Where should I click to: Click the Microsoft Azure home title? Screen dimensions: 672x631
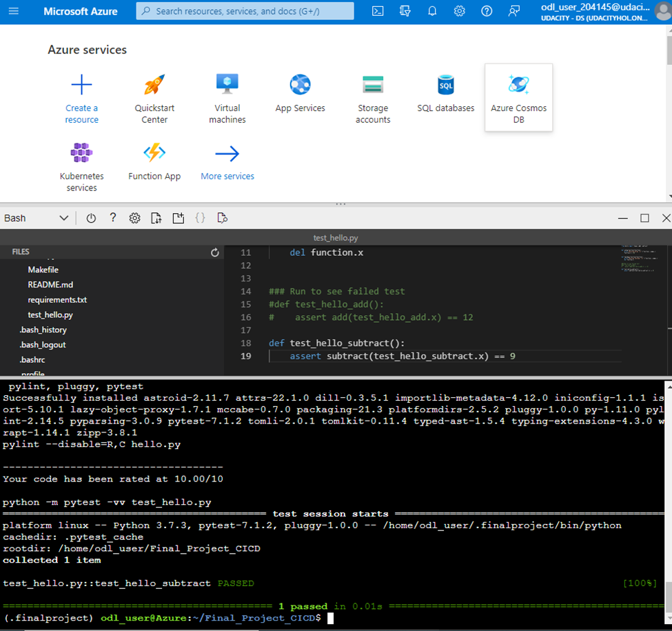[80, 12]
